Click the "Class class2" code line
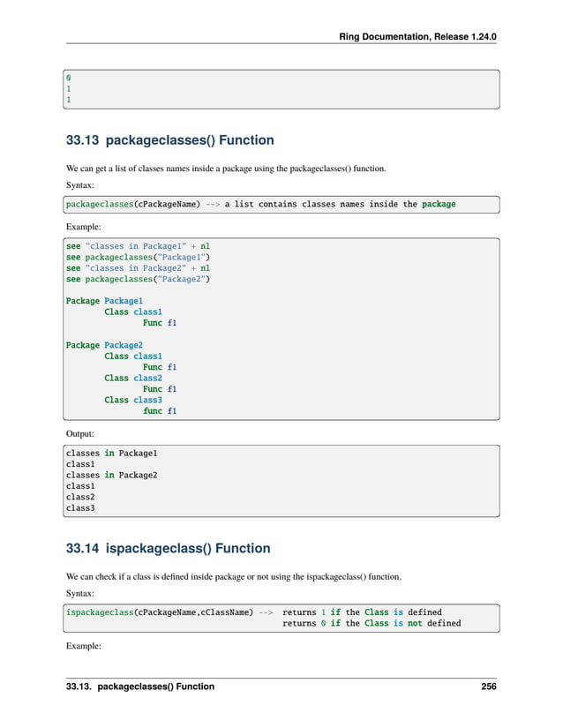The width and height of the screenshot is (563, 728). click(133, 378)
